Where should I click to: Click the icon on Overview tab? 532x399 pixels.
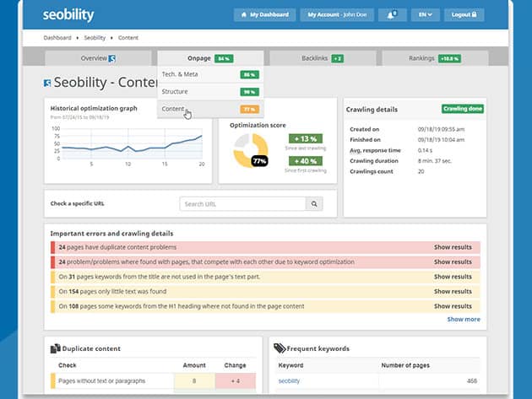click(x=112, y=58)
